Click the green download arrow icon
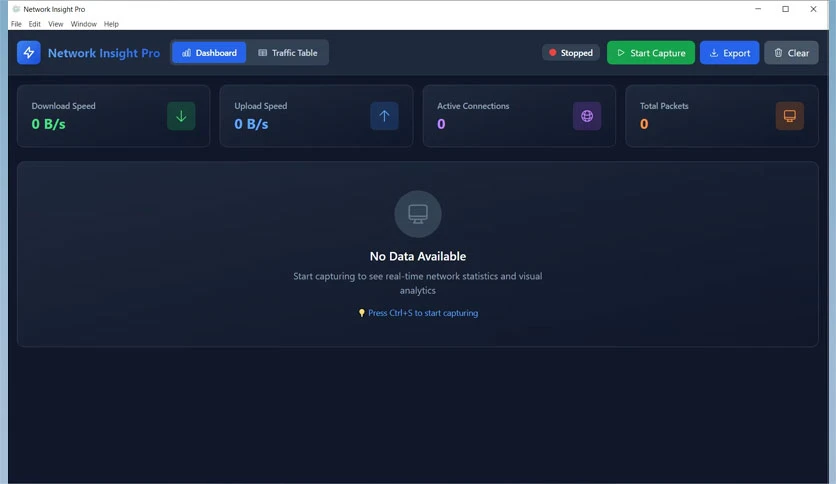Viewport: 836px width, 484px height. pos(181,116)
